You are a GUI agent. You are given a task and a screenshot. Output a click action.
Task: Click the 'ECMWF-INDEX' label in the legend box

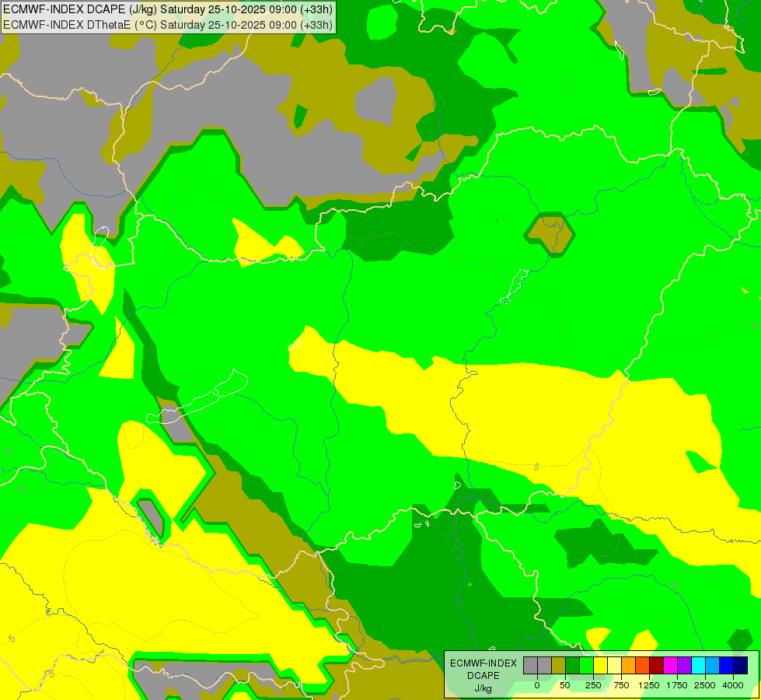483,663
